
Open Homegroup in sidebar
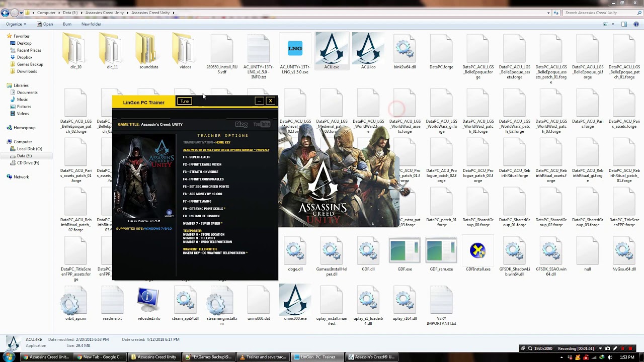[x=24, y=128]
